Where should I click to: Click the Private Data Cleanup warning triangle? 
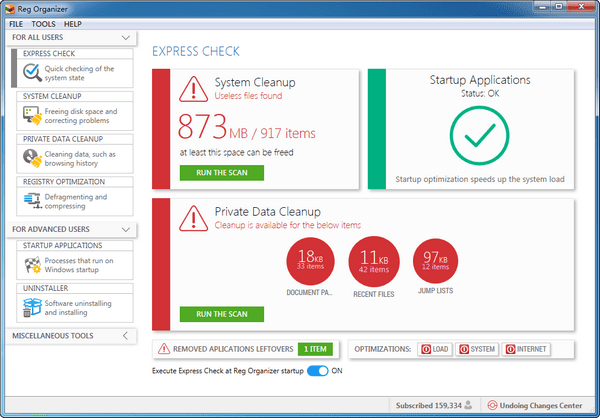(194, 219)
